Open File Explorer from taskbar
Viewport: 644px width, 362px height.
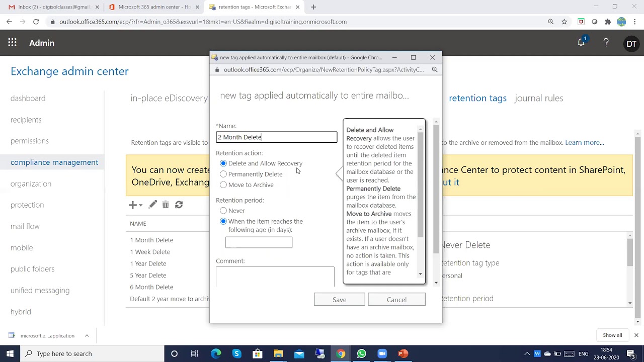pos(278,353)
